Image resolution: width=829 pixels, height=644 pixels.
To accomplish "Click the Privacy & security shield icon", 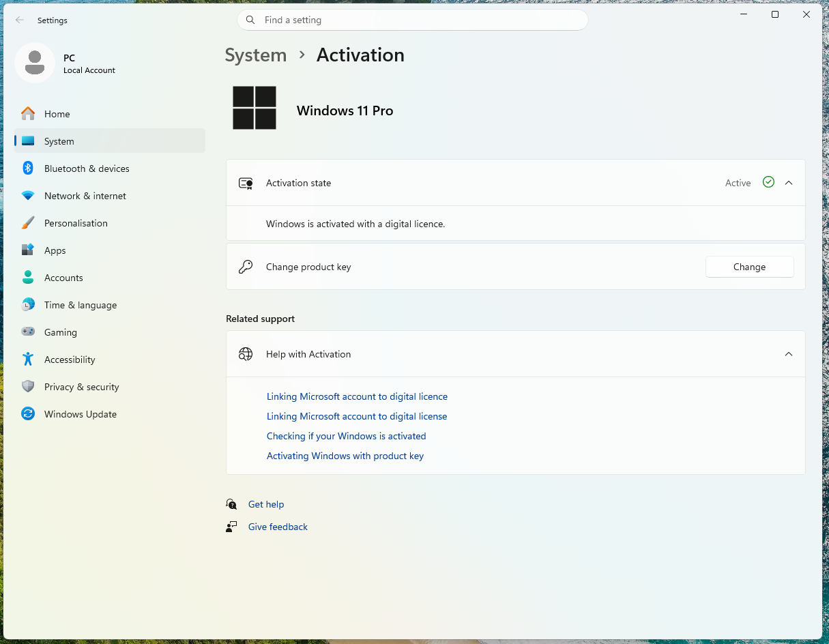I will pyautogui.click(x=28, y=387).
